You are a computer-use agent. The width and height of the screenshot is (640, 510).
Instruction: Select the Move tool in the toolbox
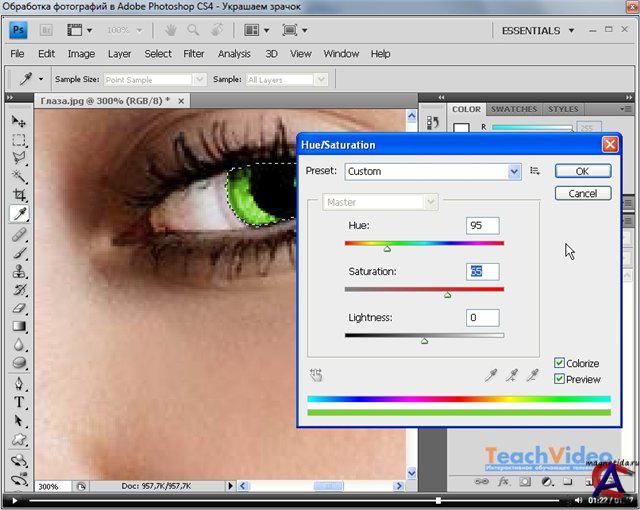[19, 121]
